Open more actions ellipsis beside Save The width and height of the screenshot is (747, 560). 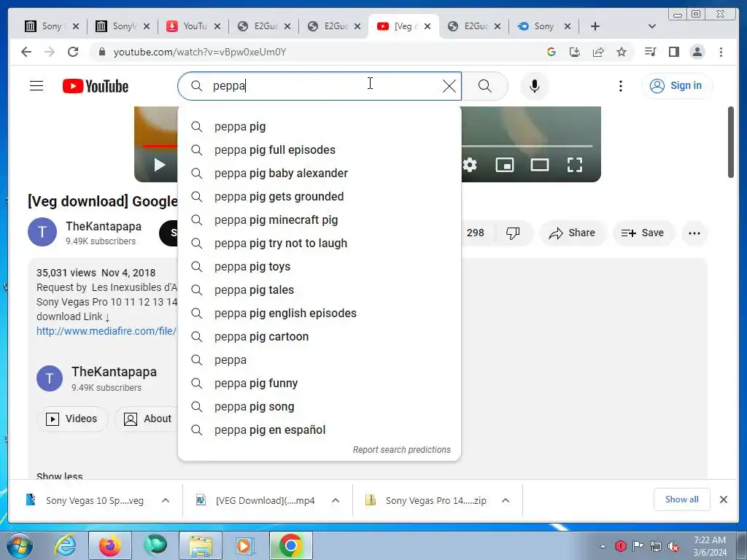click(694, 233)
